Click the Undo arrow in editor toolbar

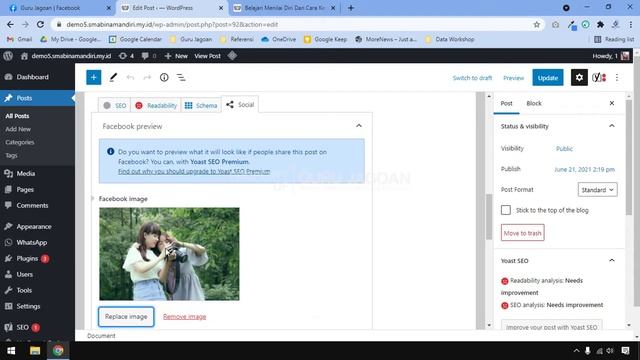pyautogui.click(x=130, y=77)
